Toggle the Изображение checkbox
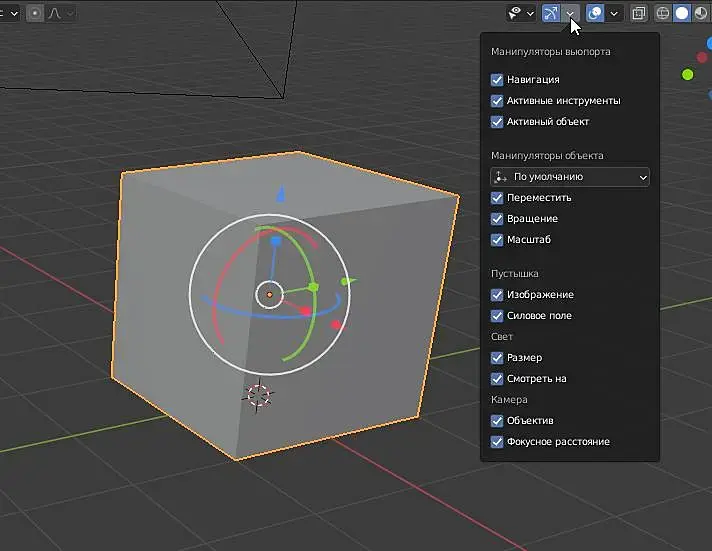This screenshot has width=712, height=551. tap(497, 295)
